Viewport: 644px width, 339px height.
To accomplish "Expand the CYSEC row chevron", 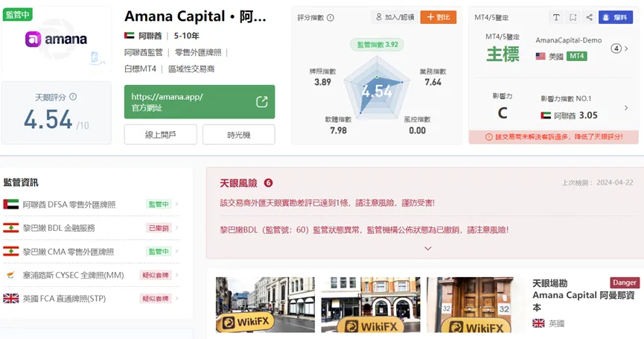I will point(177,274).
